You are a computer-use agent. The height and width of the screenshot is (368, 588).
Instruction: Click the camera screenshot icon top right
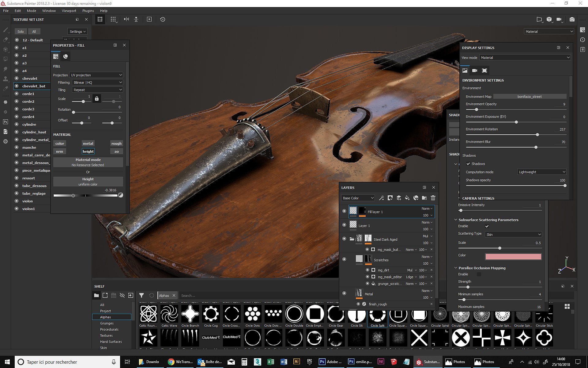pyautogui.click(x=572, y=19)
